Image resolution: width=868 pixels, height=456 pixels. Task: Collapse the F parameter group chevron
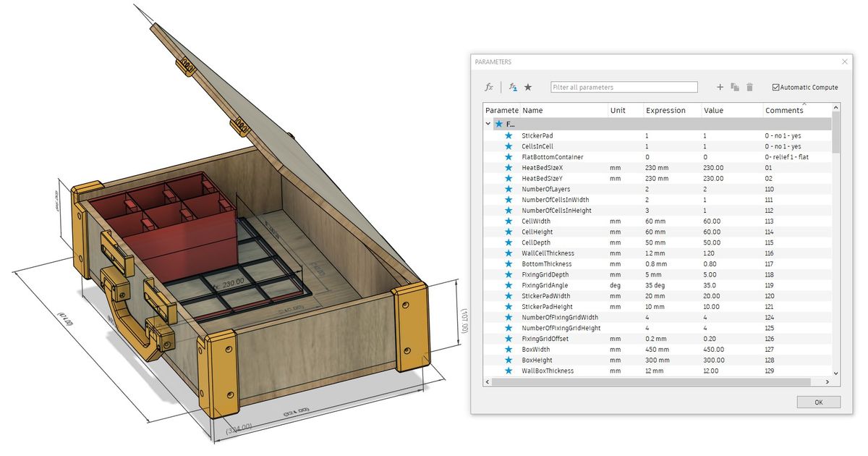click(x=488, y=124)
